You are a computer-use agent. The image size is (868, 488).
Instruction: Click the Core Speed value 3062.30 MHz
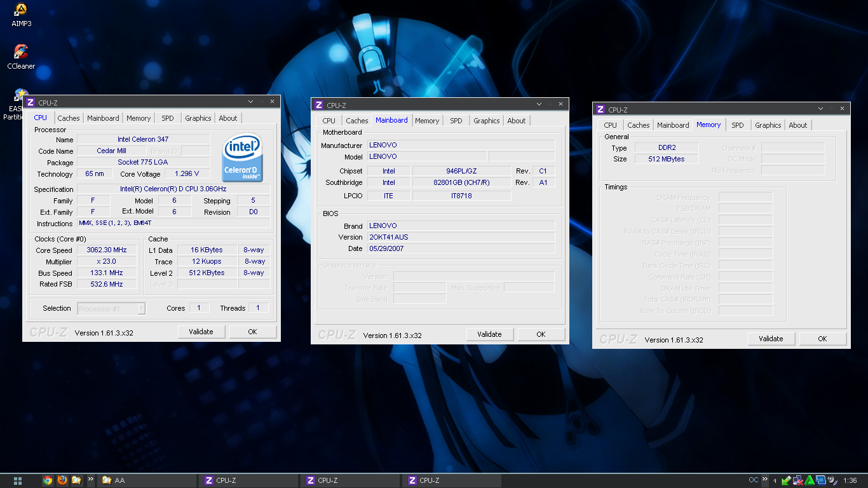pos(107,250)
